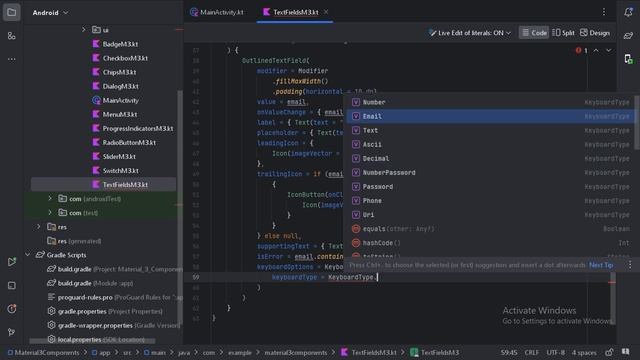Viewport: 640px width, 360px height.
Task: Choose Phone KeyboardType suggestion
Action: (490, 201)
